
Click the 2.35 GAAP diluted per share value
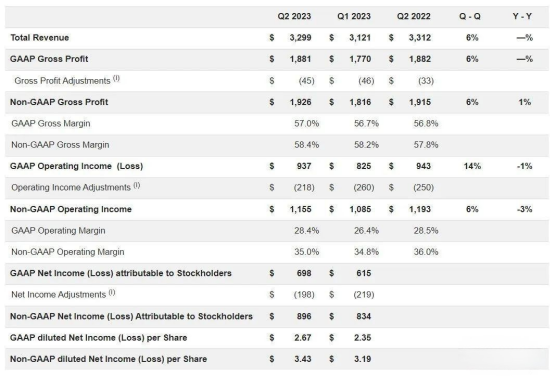point(362,338)
